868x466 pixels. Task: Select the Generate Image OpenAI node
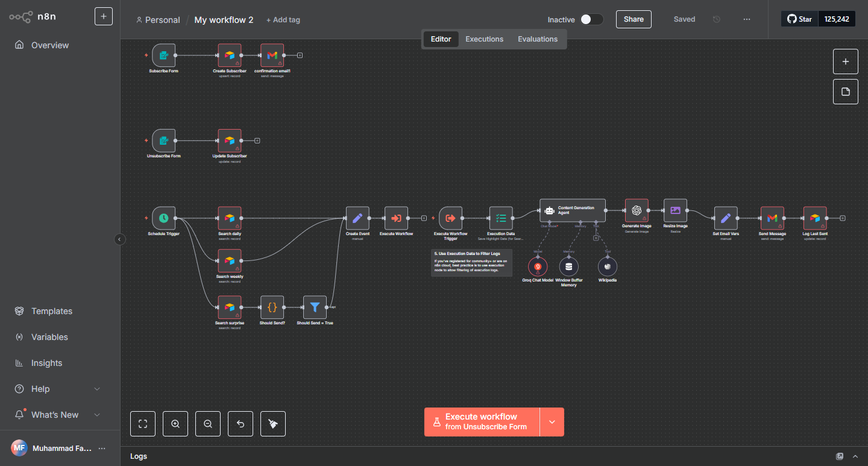tap(637, 210)
